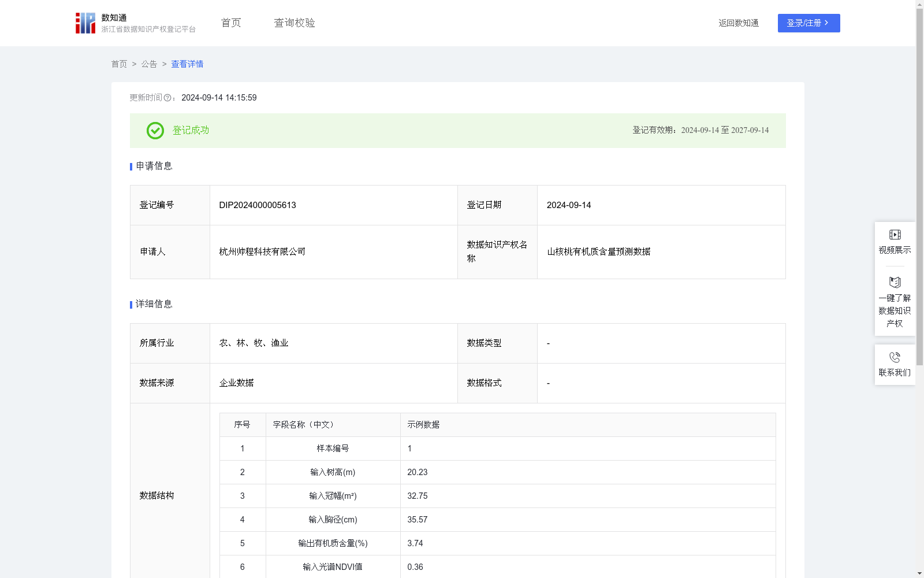Click the 输入树高(m) field name
Screen dimensions: 924x578
click(333, 472)
